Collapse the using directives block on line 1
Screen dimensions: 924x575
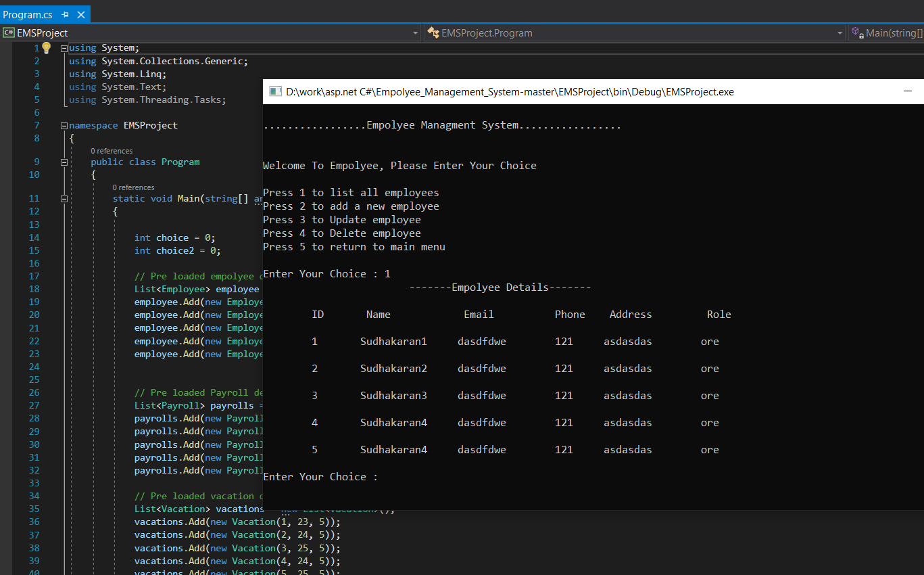pos(63,47)
